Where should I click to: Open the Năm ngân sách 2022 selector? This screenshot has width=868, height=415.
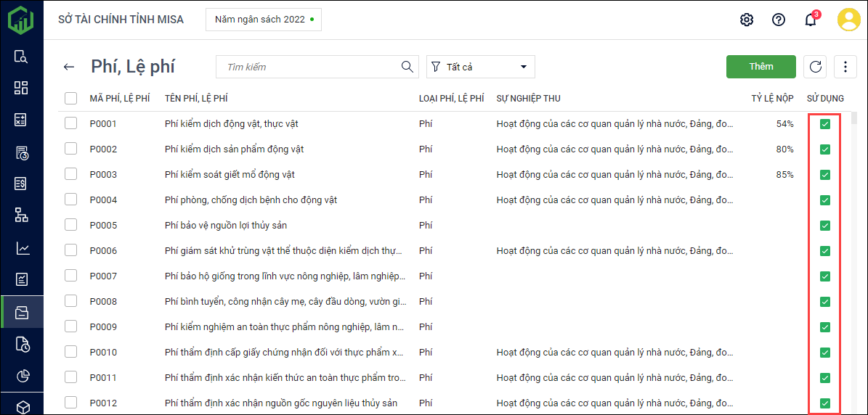coord(264,20)
